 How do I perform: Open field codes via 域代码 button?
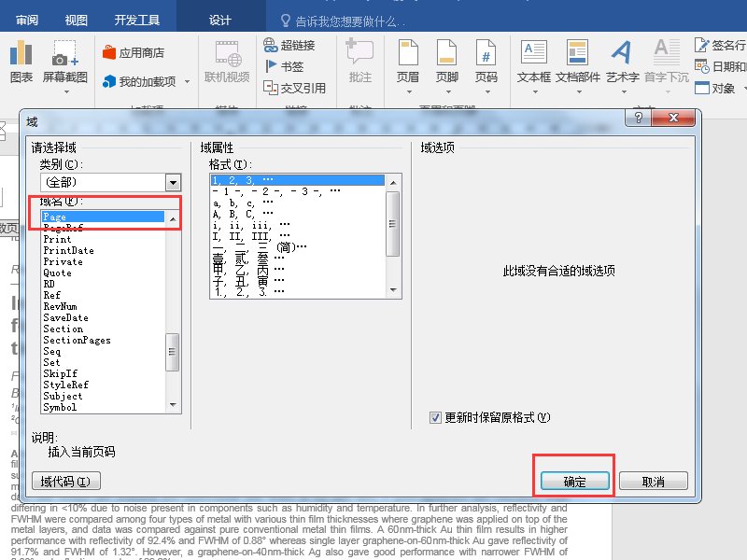tap(64, 481)
